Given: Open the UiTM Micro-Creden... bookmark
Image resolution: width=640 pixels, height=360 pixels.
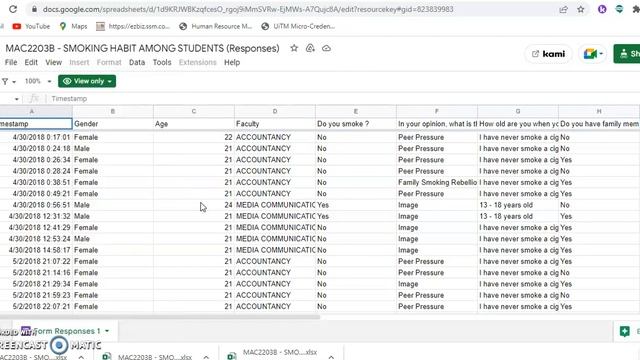Looking at the screenshot, I should [x=298, y=26].
